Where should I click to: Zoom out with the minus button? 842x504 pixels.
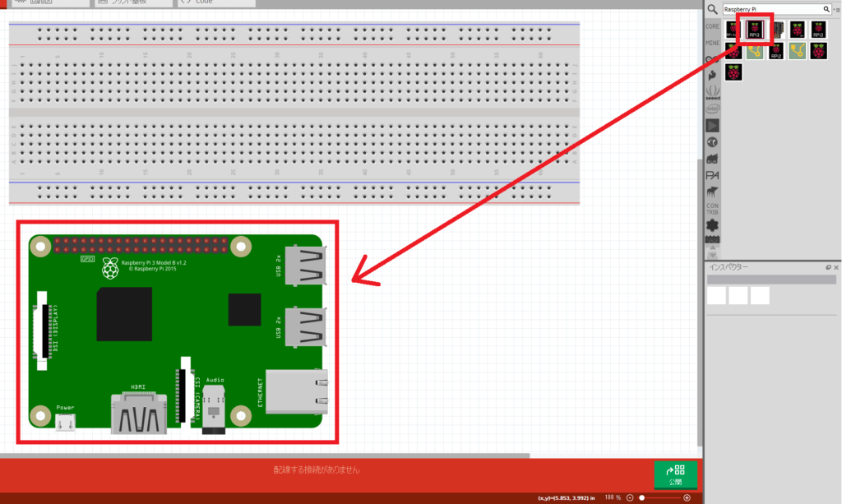point(630,497)
